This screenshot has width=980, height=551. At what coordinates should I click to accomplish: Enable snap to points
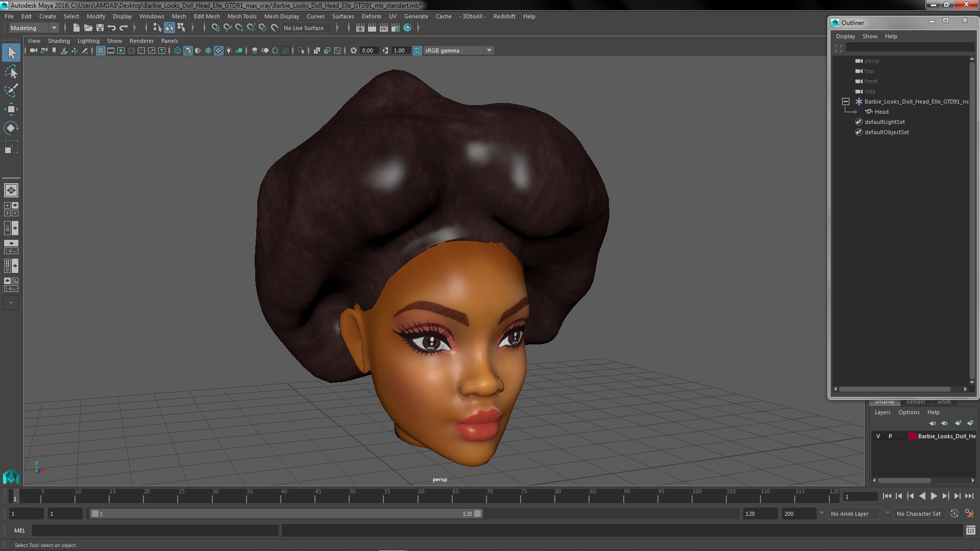click(239, 28)
